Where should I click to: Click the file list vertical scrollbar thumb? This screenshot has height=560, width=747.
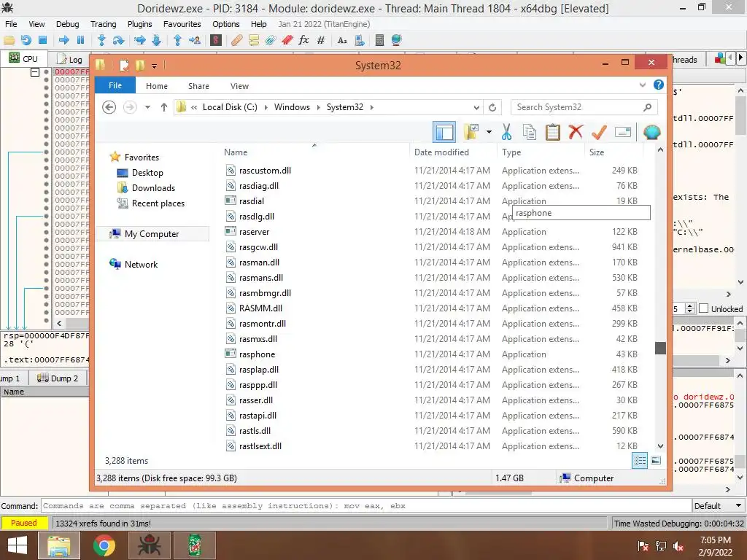click(x=660, y=348)
